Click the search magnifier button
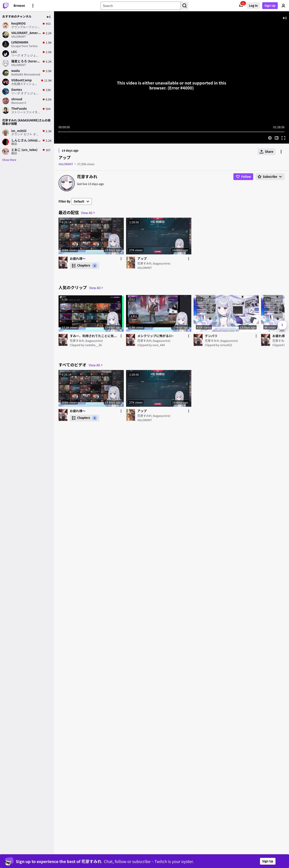Screen dimensions: 289x868 coord(184,6)
